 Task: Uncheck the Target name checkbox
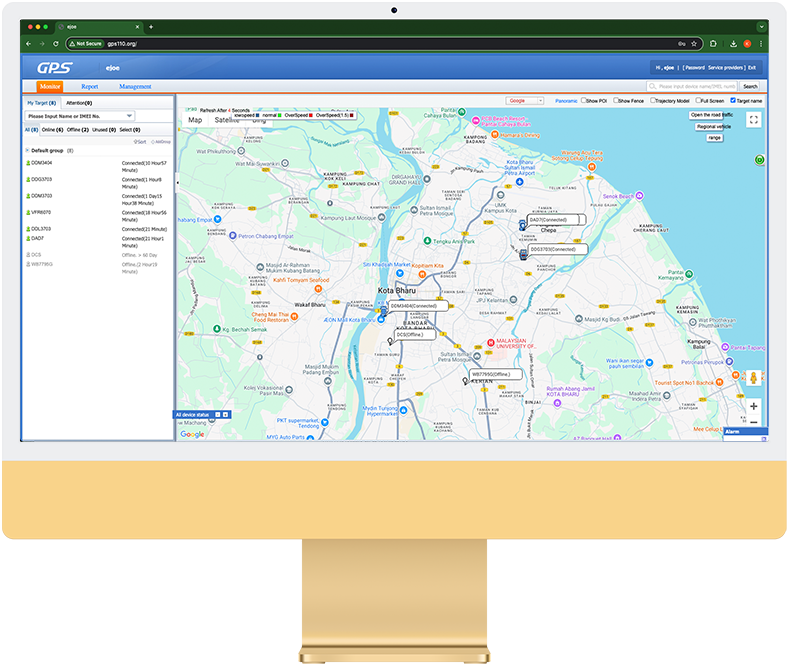click(733, 101)
